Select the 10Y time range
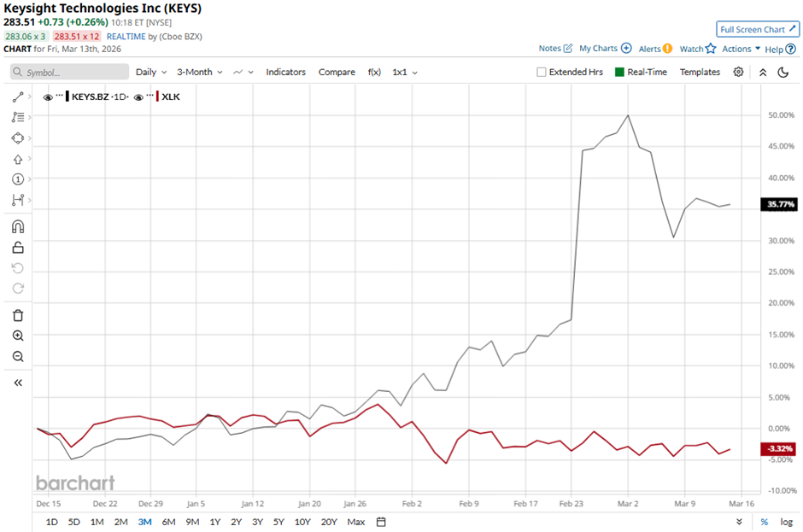Viewport: 803px width, 532px height. point(302,522)
